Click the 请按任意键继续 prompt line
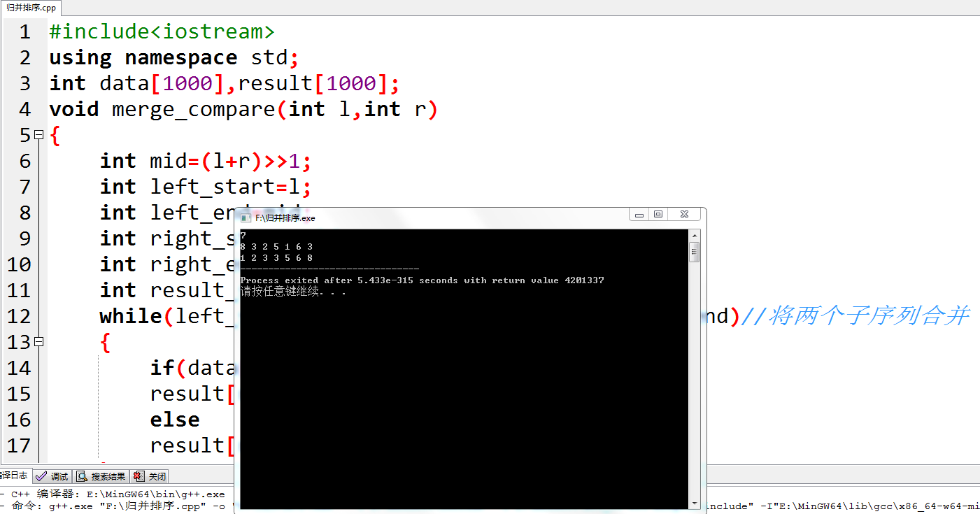Screen dimensions: 980x514 point(293,292)
